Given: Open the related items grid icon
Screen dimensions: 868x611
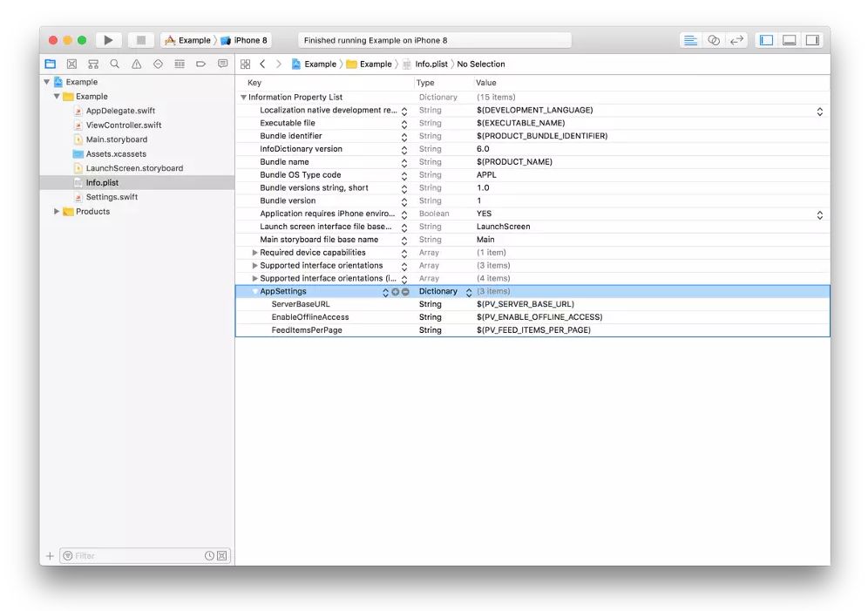Looking at the screenshot, I should pyautogui.click(x=245, y=64).
